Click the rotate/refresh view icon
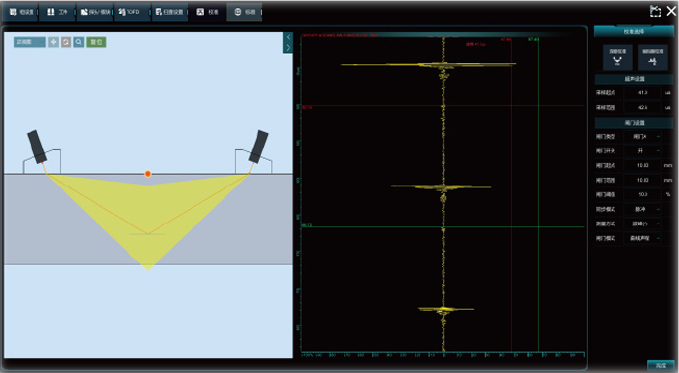679x373 pixels. click(66, 42)
